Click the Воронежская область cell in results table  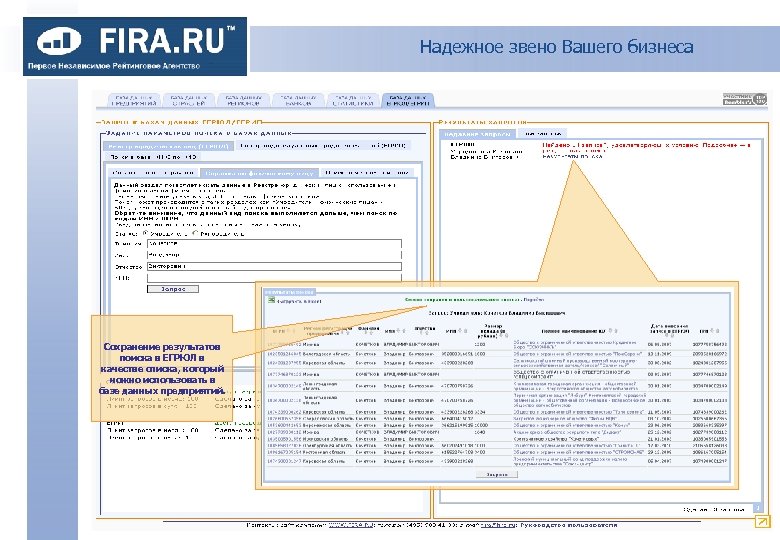pyautogui.click(x=325, y=426)
